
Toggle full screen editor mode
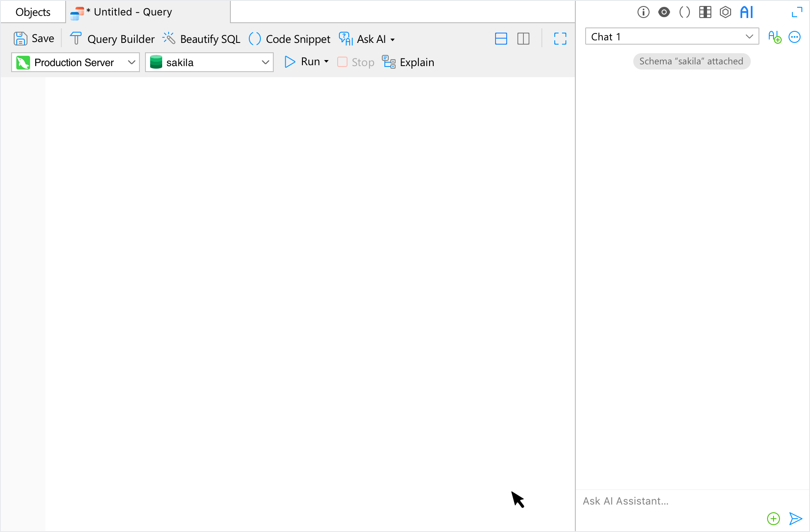tap(560, 39)
